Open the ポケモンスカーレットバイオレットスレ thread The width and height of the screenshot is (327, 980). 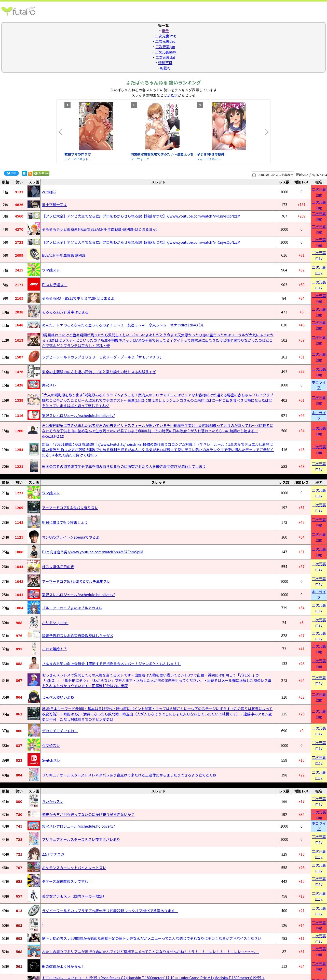pos(74,868)
